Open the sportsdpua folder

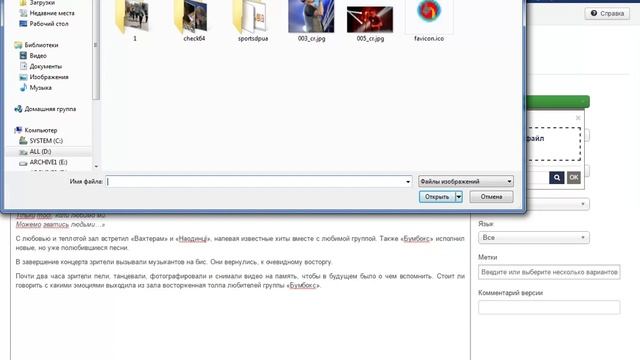[x=253, y=20]
